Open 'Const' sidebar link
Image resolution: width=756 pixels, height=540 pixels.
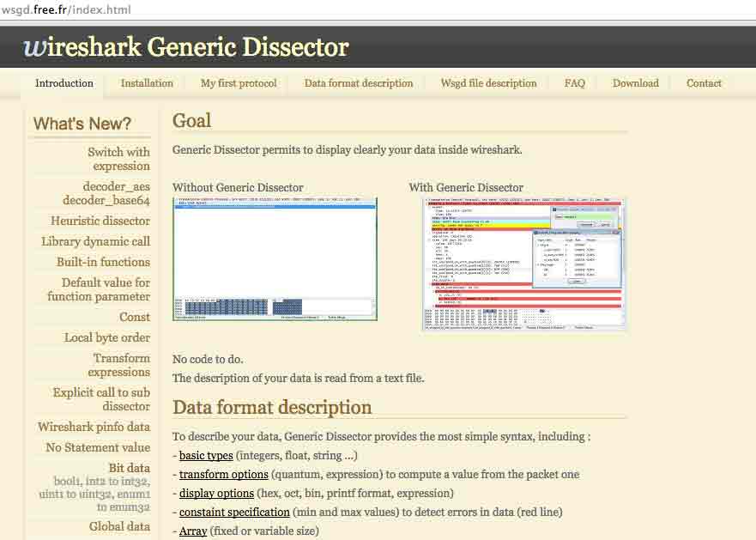(135, 317)
